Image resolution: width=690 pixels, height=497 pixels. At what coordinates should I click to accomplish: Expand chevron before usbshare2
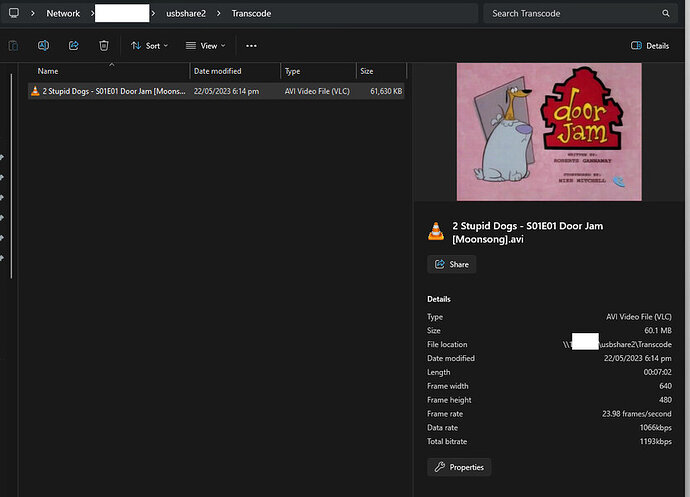153,14
